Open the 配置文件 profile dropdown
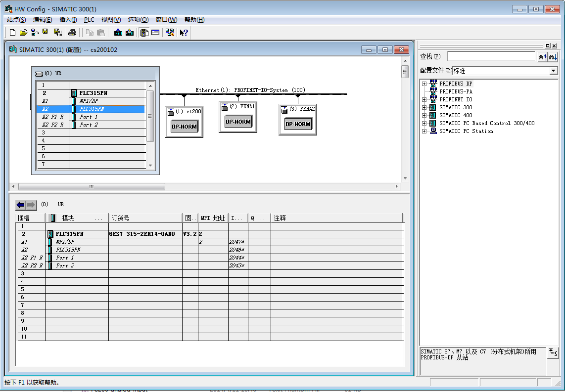The height and width of the screenshot is (392, 565). click(554, 71)
